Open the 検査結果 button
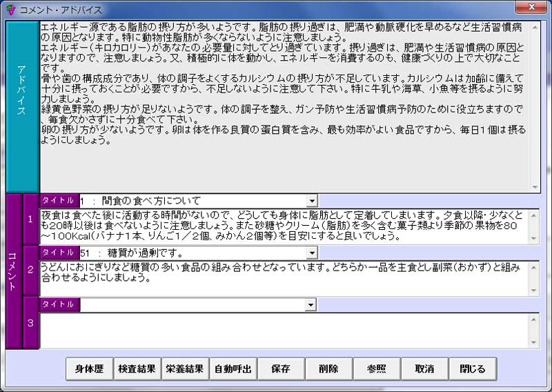Viewport: 552px width, 392px height. 137,369
